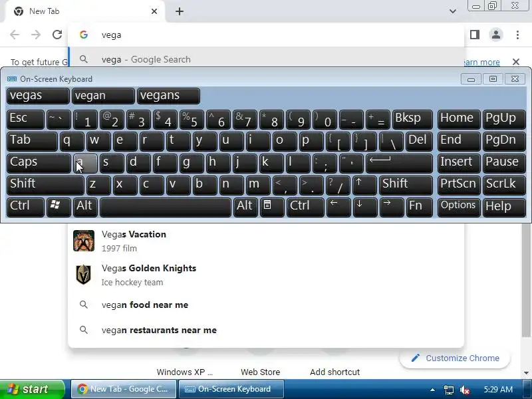Click the pencil icon on Customize Chrome

(415, 358)
